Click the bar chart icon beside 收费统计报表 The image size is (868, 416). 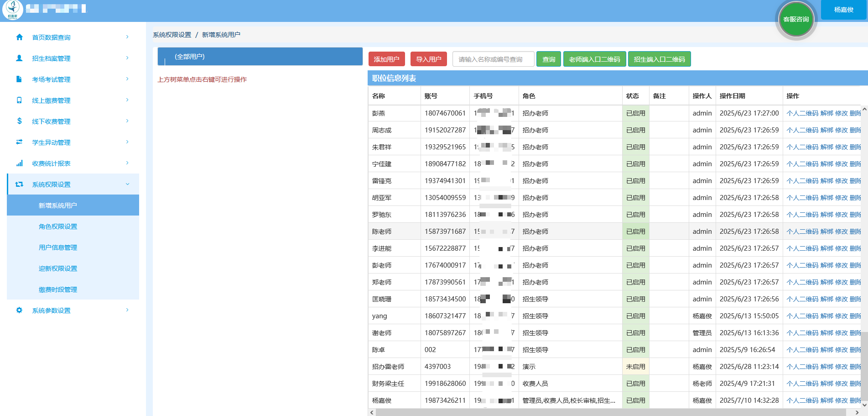(x=19, y=163)
